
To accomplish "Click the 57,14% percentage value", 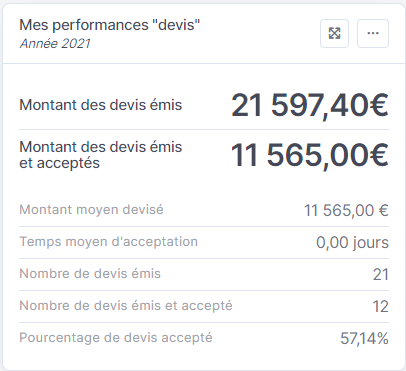I will tap(364, 339).
